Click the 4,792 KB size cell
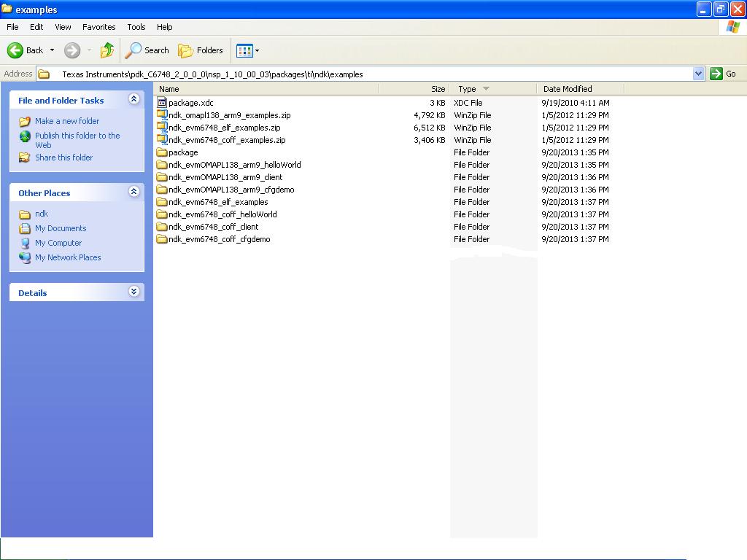This screenshot has width=747, height=560. [429, 115]
